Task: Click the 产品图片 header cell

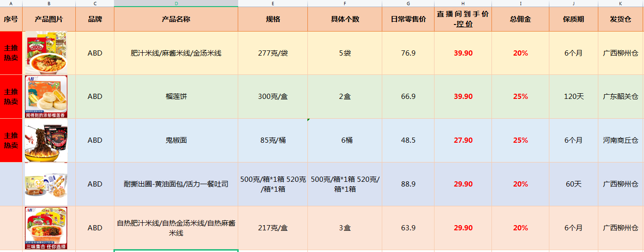Action: [x=49, y=19]
